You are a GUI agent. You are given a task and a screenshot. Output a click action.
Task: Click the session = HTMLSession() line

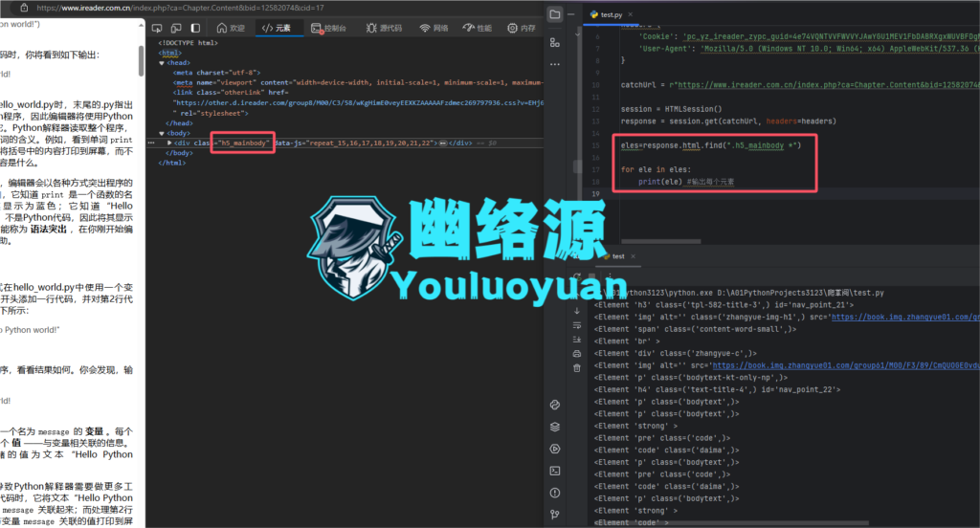pos(671,109)
